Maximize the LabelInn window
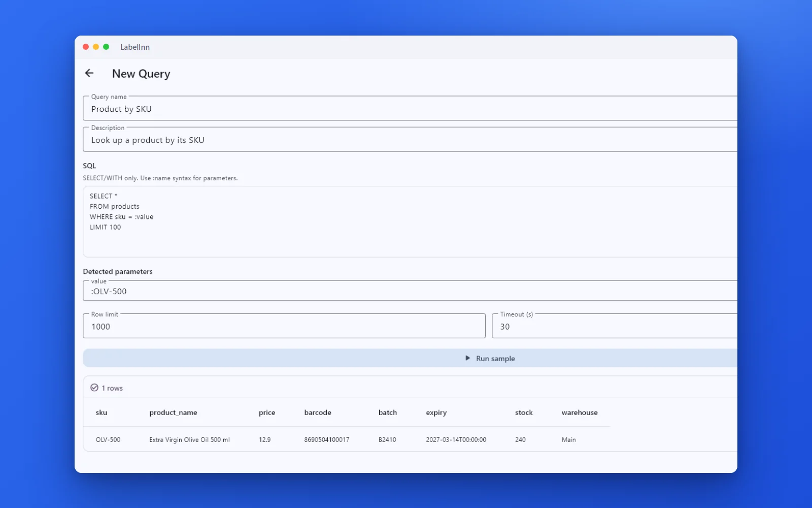The image size is (812, 508). point(106,47)
